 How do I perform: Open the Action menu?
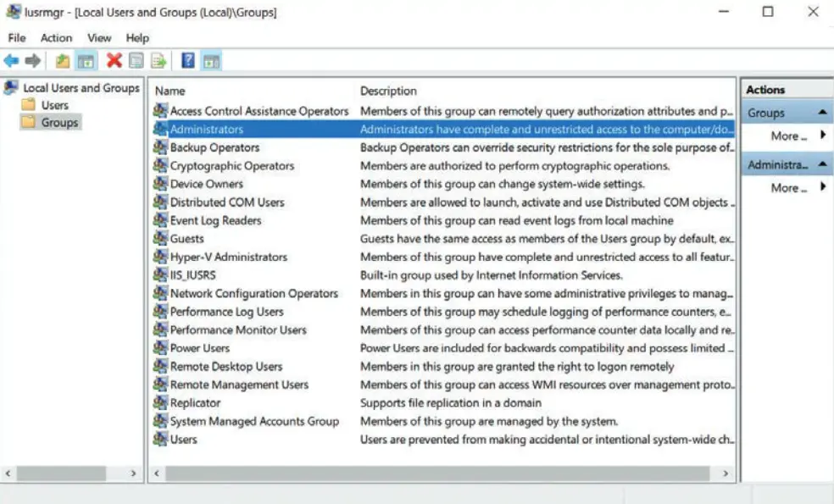(56, 38)
